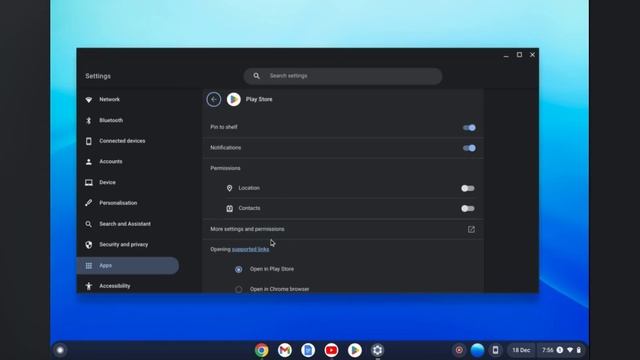Open the launcher button on the shelf
Image resolution: width=640 pixels, height=360 pixels.
pos(60,350)
